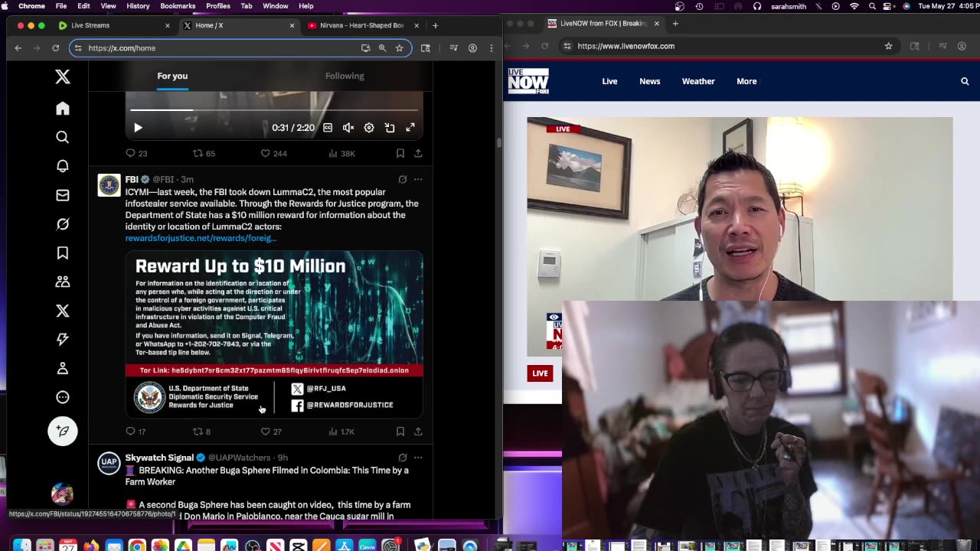Image resolution: width=980 pixels, height=551 pixels.
Task: Toggle captions on the video player
Action: [x=328, y=128]
